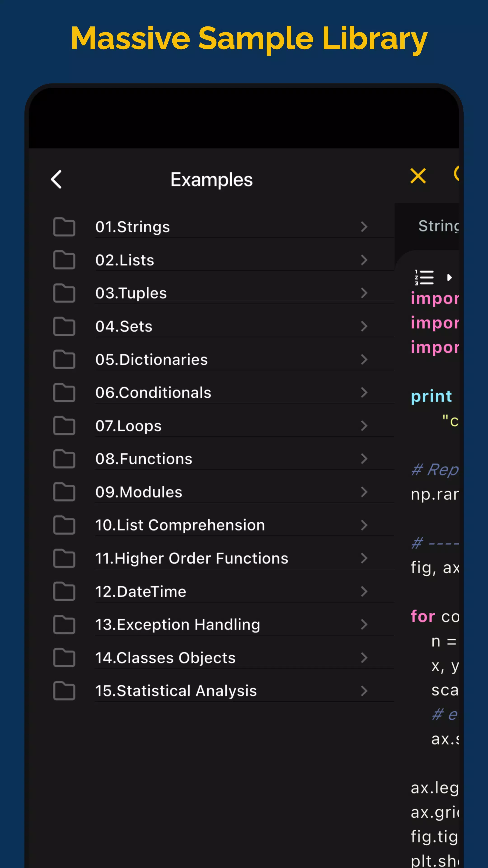This screenshot has height=868, width=488.
Task: Open the 09.Modules examples folder
Action: point(139,492)
